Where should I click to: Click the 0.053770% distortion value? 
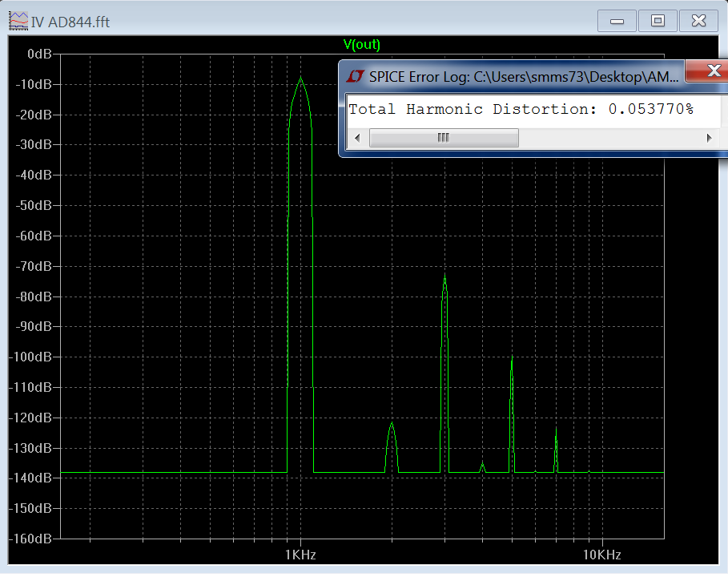[x=651, y=109]
